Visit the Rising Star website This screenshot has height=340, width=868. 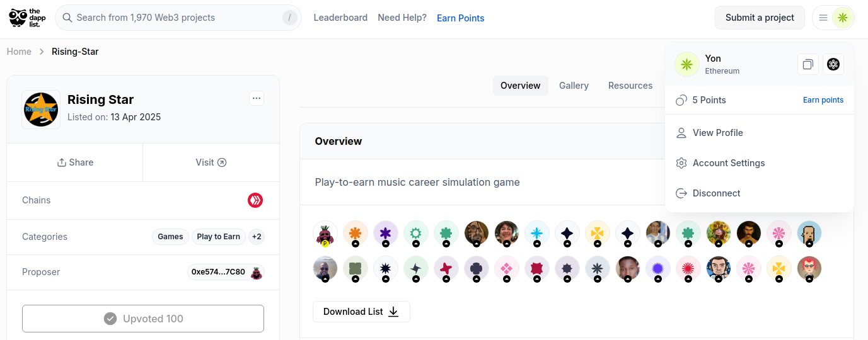click(x=211, y=162)
